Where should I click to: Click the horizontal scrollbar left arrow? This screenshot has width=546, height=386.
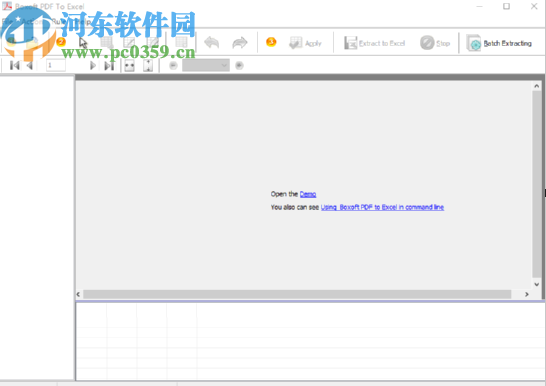pos(78,294)
